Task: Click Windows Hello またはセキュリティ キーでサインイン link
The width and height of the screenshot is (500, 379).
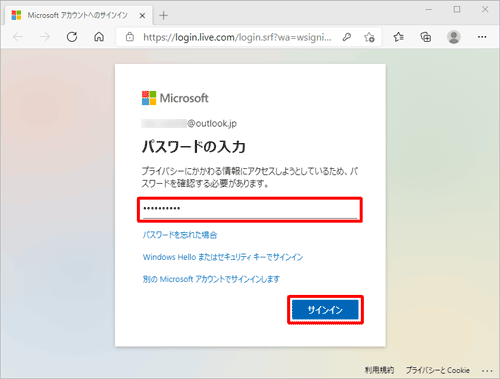Action: (x=223, y=257)
